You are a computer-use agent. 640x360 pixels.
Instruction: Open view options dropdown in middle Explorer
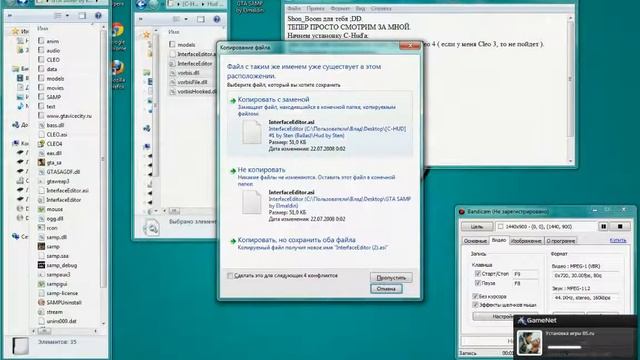coord(186,19)
